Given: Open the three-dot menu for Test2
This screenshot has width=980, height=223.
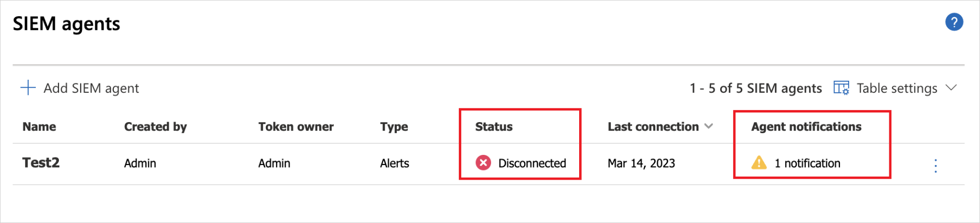Looking at the screenshot, I should 935,165.
